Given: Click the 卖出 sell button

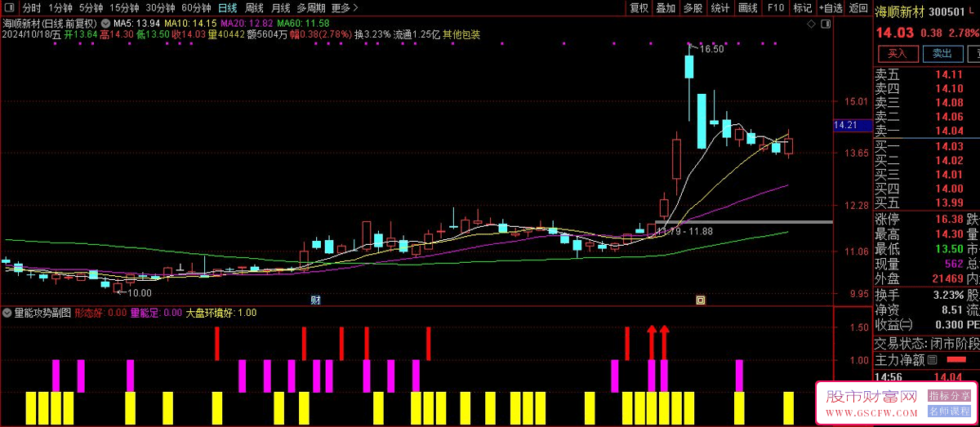Looking at the screenshot, I should coord(942,54).
